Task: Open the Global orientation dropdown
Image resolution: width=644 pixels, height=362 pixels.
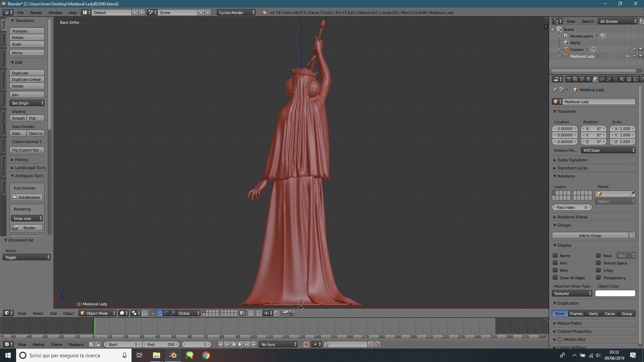Action: (x=189, y=313)
